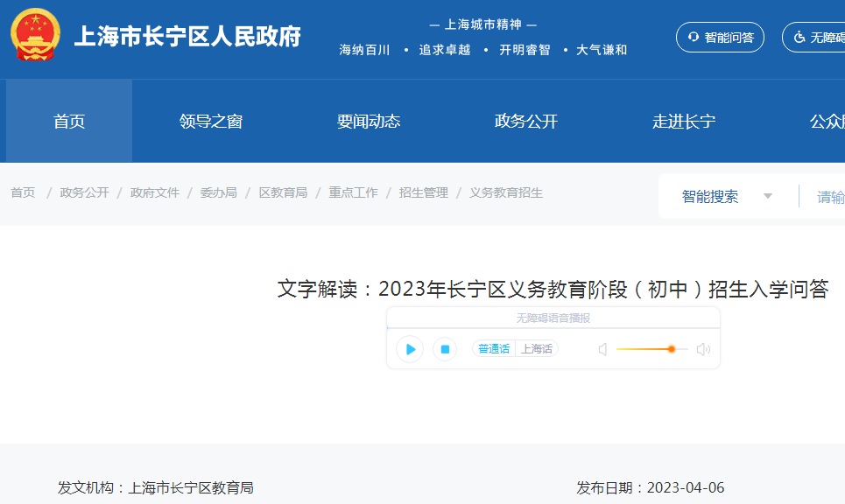Image resolution: width=845 pixels, height=504 pixels.
Task: Click the national emblem logo
Action: 35,34
